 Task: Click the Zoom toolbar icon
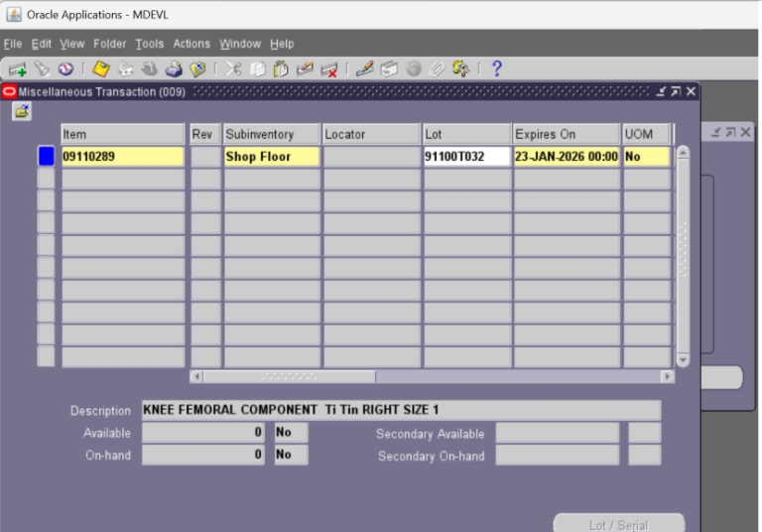click(389, 69)
